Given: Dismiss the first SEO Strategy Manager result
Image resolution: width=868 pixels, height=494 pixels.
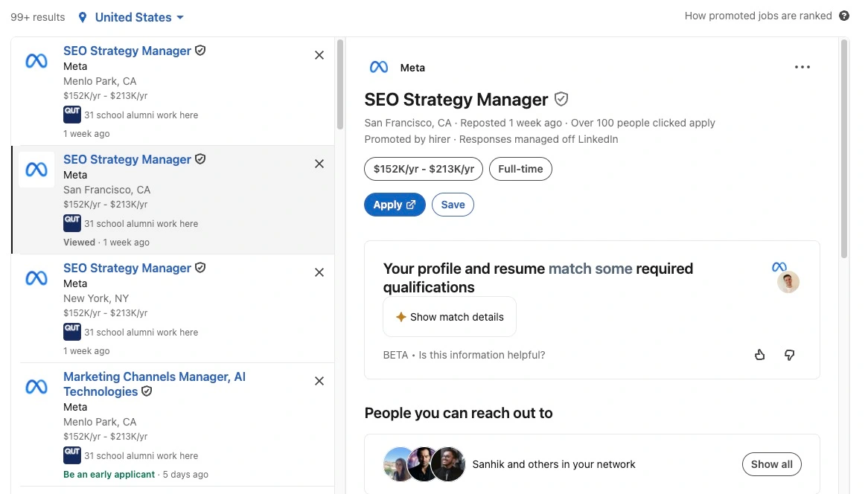Looking at the screenshot, I should click(319, 55).
